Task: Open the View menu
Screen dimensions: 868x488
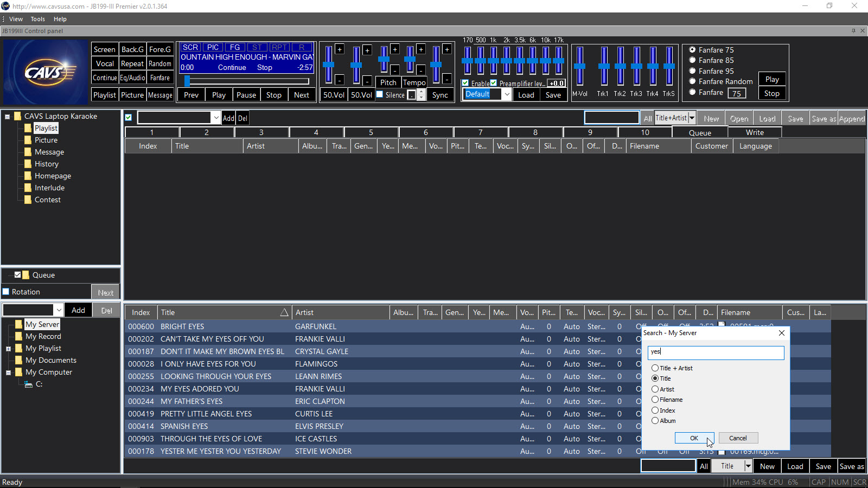Action: click(16, 19)
